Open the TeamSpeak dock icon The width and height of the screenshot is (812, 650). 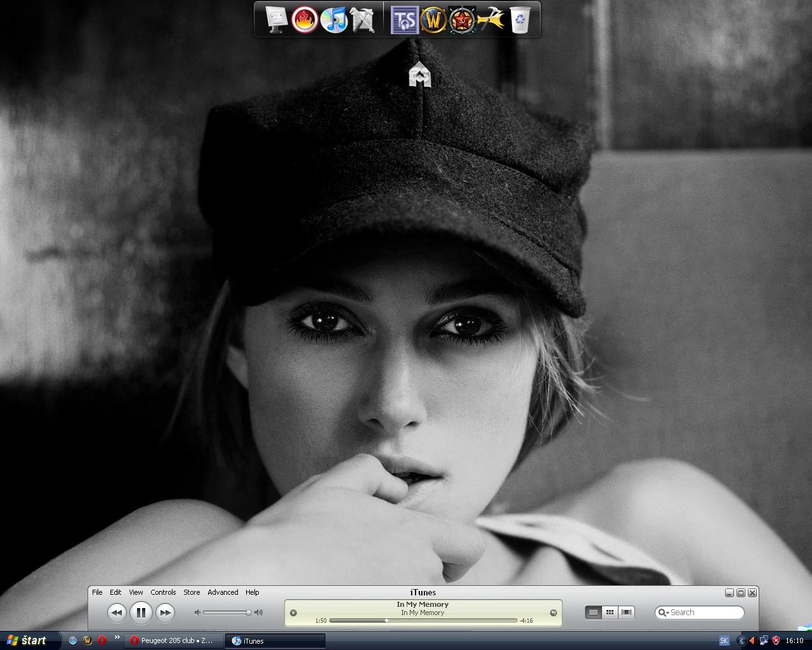pyautogui.click(x=404, y=20)
